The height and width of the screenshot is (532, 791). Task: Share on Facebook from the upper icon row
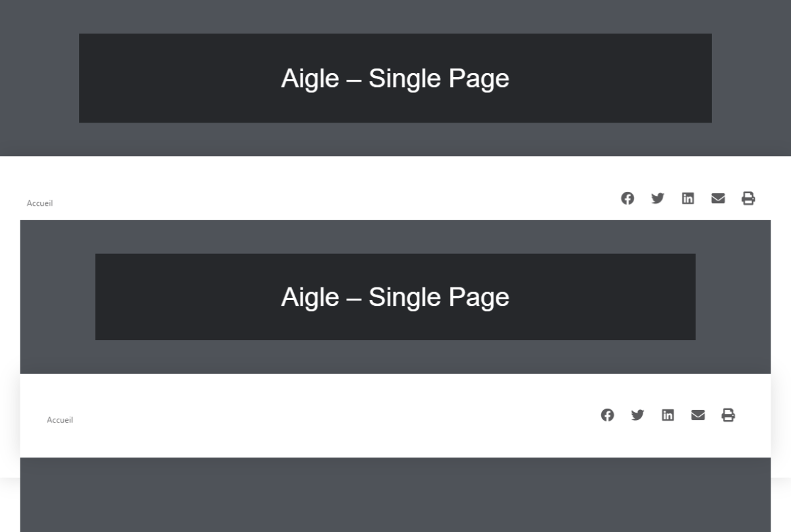pos(628,198)
